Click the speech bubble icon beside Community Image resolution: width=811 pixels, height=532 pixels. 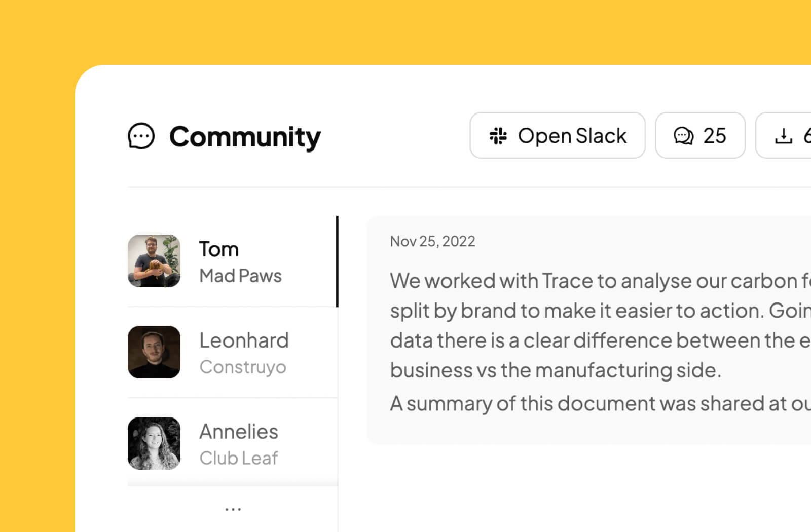click(140, 136)
